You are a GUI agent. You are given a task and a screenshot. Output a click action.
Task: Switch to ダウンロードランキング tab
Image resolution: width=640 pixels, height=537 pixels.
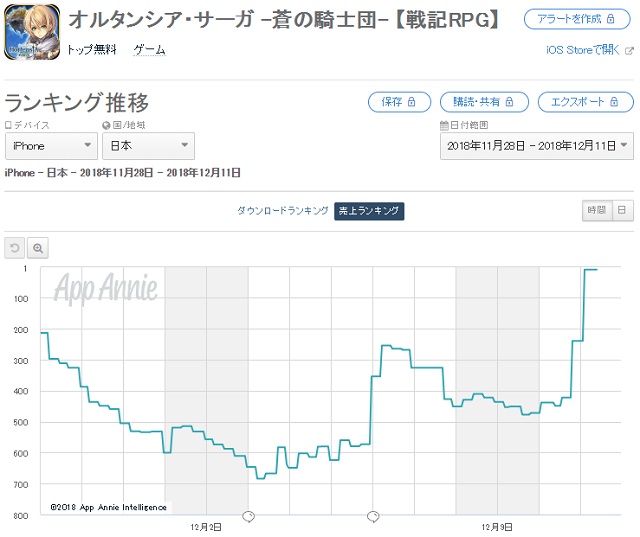point(283,211)
